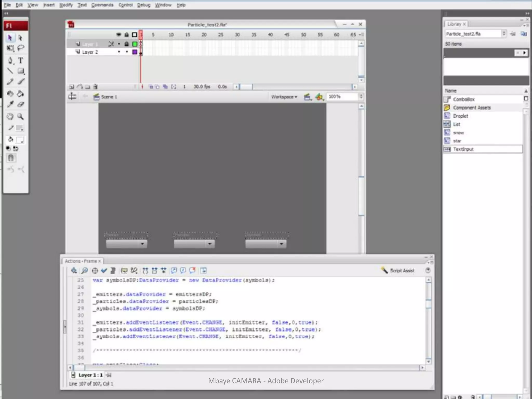Click Find icon in Actions panel
The image size is (532, 399).
coord(84,270)
